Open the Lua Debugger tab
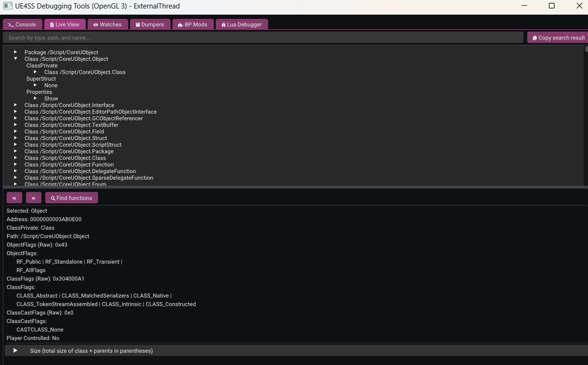Image resolution: width=588 pixels, height=365 pixels. [x=241, y=25]
